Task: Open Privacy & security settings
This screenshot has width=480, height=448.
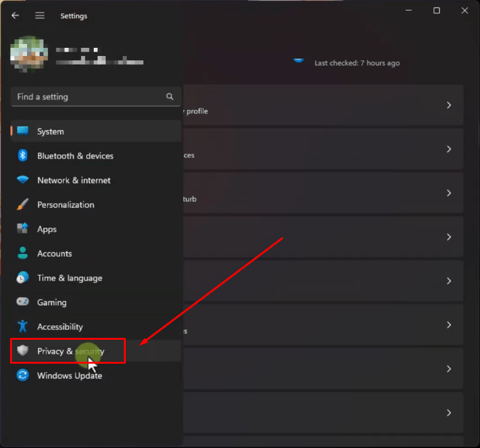Action: point(96,351)
